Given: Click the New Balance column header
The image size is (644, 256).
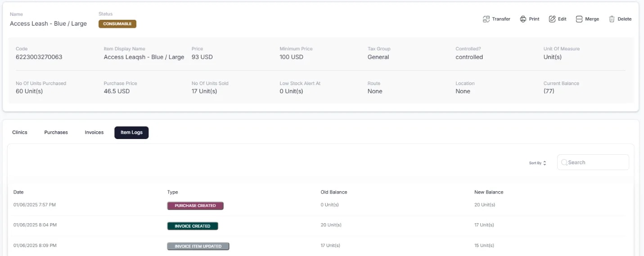Looking at the screenshot, I should 489,192.
